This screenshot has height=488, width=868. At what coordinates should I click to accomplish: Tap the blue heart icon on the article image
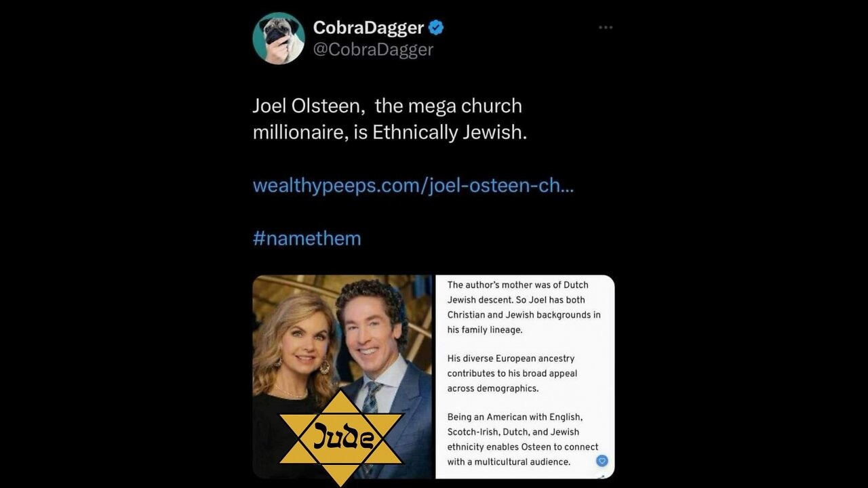601,461
